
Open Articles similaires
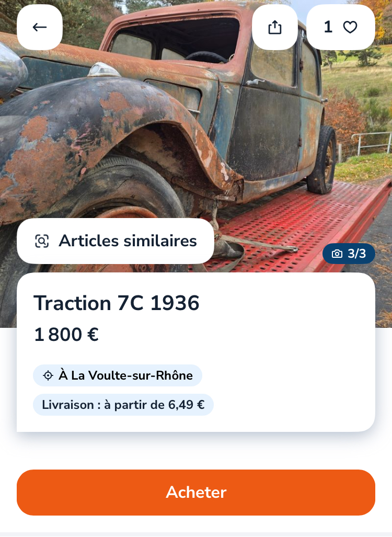click(x=116, y=241)
